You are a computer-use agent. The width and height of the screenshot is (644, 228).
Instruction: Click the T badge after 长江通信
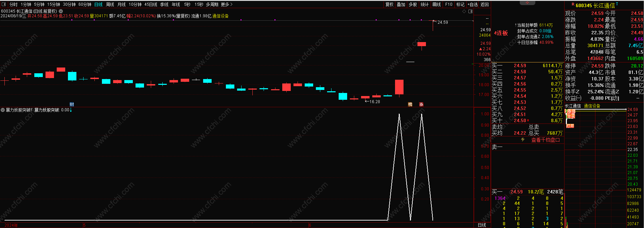617,4
